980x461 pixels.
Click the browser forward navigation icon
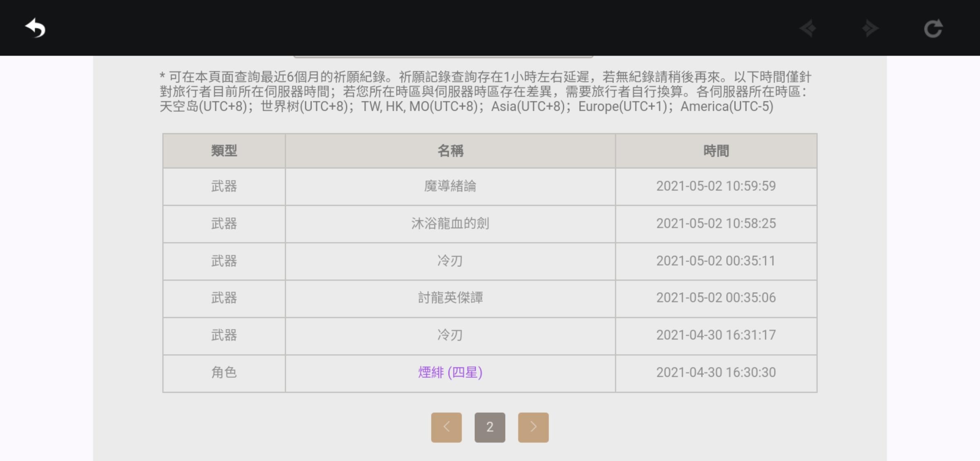870,28
